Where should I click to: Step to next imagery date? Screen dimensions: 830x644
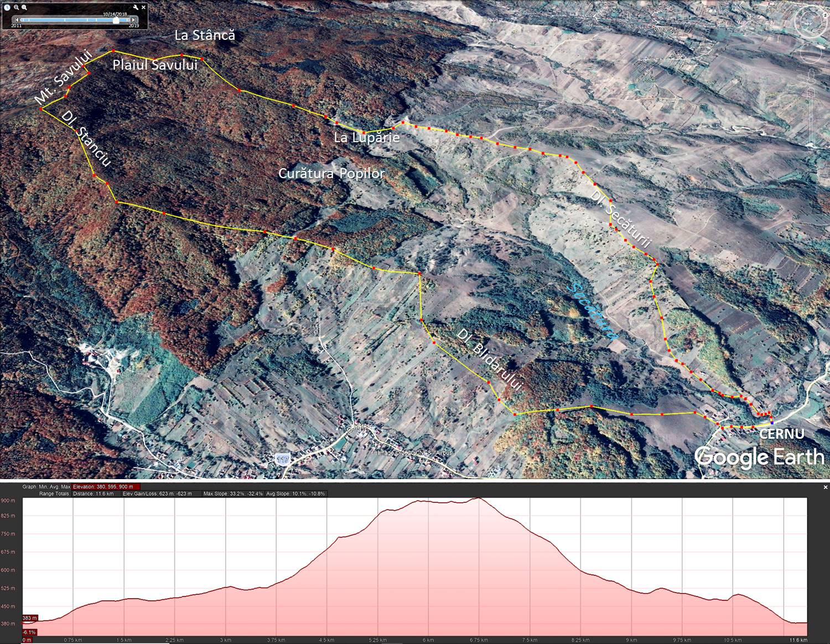coord(133,20)
